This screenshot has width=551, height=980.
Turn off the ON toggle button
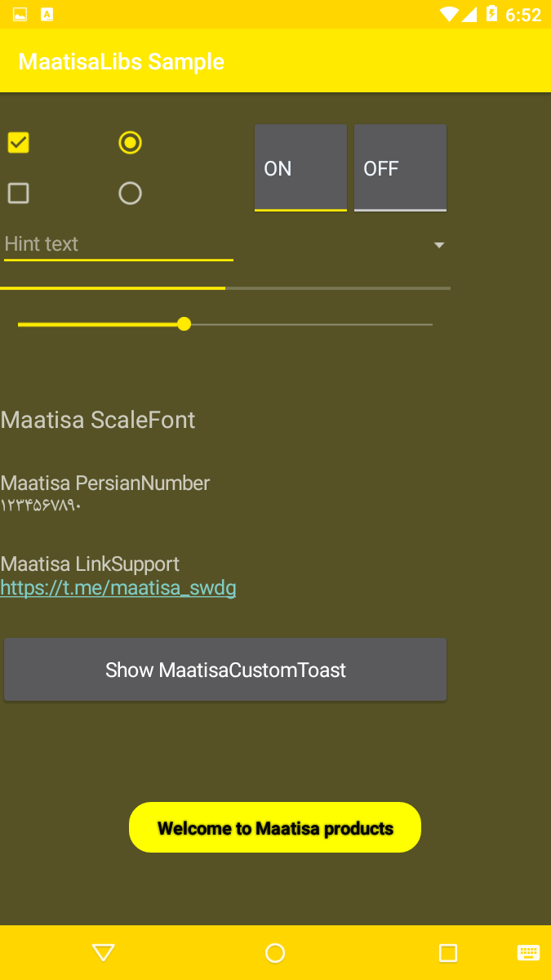[x=300, y=168]
